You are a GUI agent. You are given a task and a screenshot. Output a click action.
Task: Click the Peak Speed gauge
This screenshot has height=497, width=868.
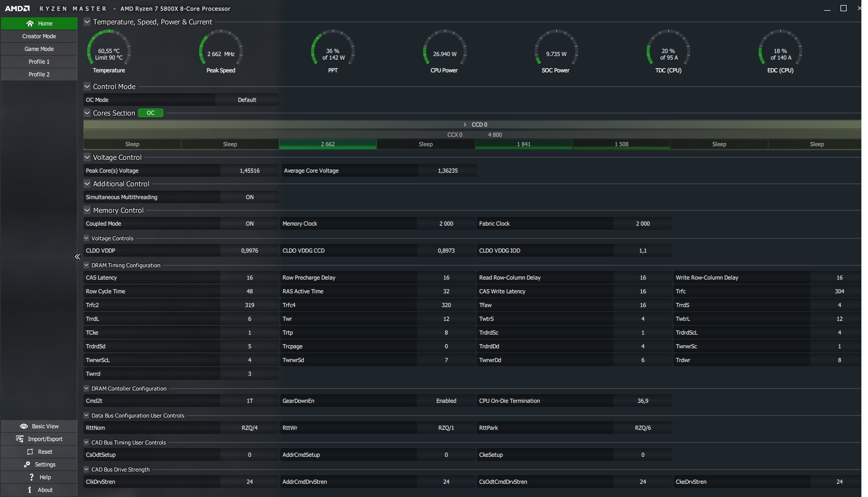221,51
